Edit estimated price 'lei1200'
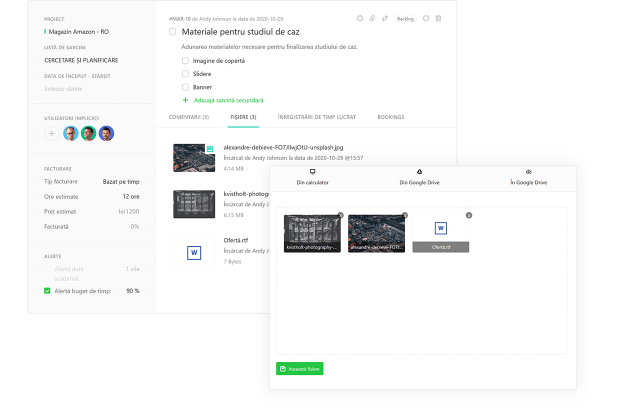 coord(129,211)
